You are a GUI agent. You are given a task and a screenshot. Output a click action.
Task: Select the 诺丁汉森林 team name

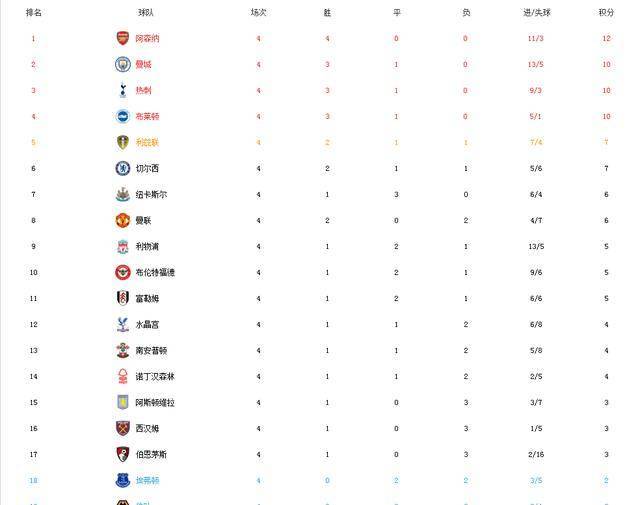[155, 376]
